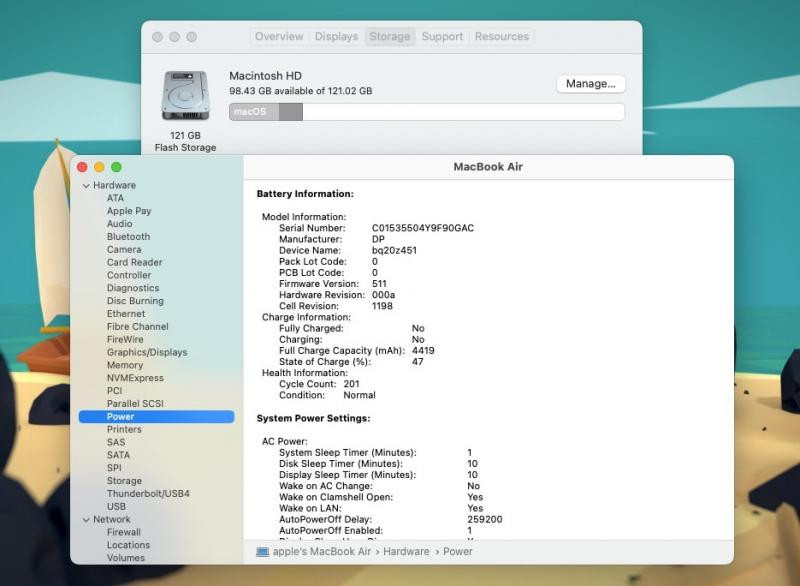The width and height of the screenshot is (800, 586).
Task: Click the Manage... button for Macintosh HD
Action: point(591,84)
